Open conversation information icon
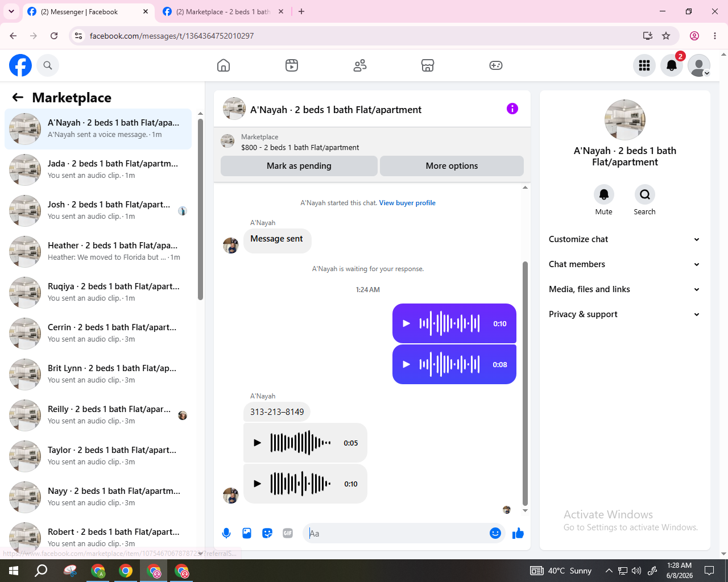 512,109
